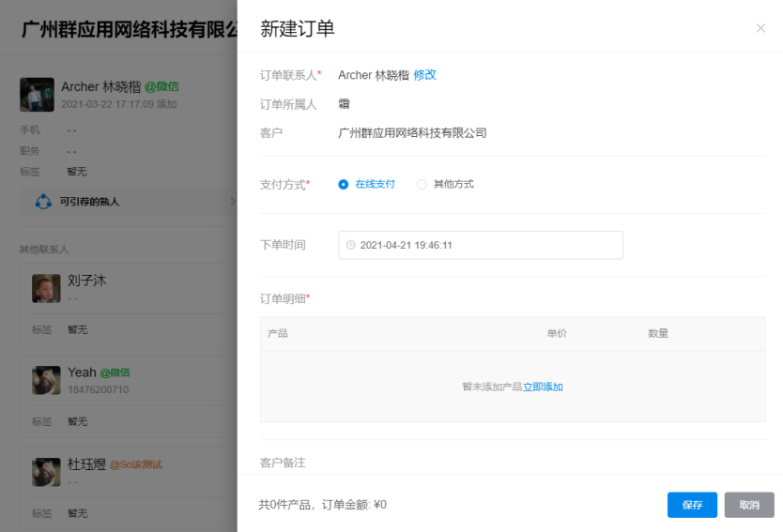This screenshot has width=783, height=532.
Task: Click 杜珏煜 contact avatar
Action: 46,472
